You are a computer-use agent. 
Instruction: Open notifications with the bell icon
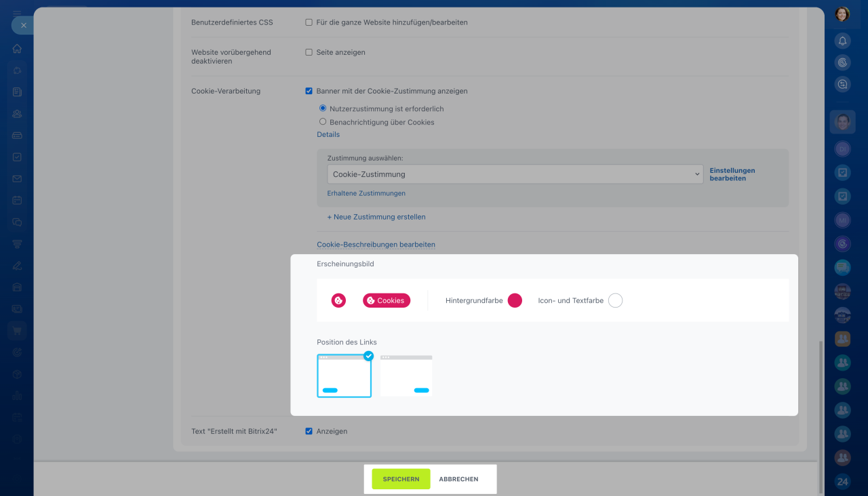(842, 41)
